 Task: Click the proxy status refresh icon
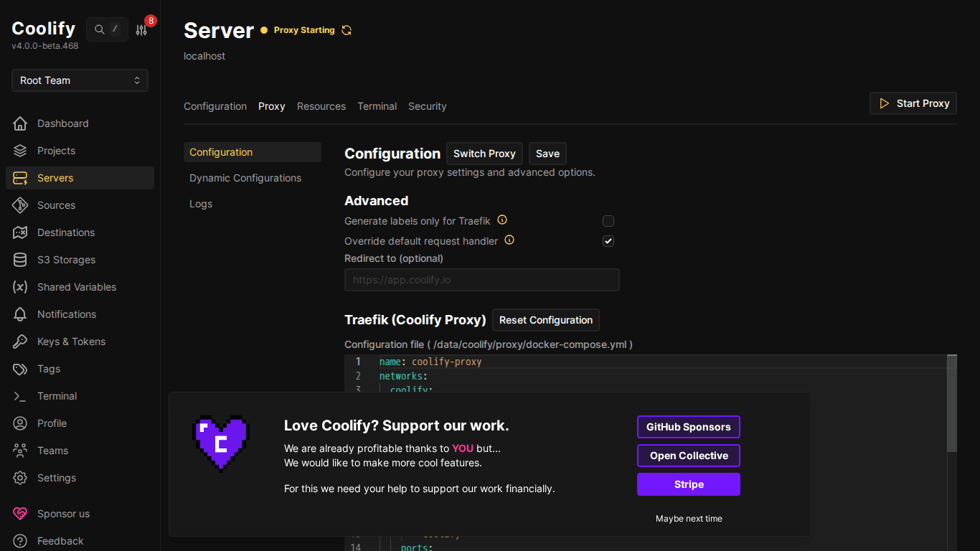point(347,30)
